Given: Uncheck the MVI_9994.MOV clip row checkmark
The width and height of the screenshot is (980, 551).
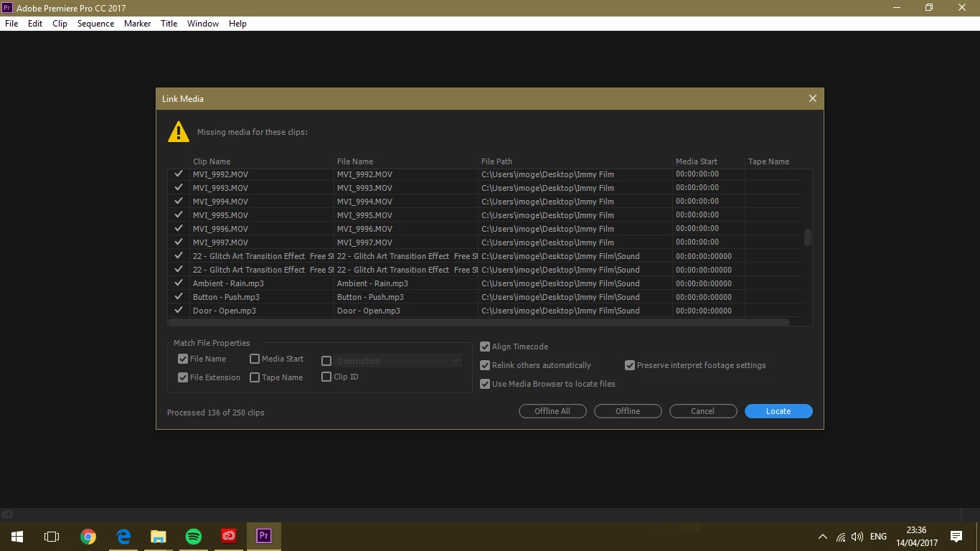Looking at the screenshot, I should pyautogui.click(x=179, y=202).
